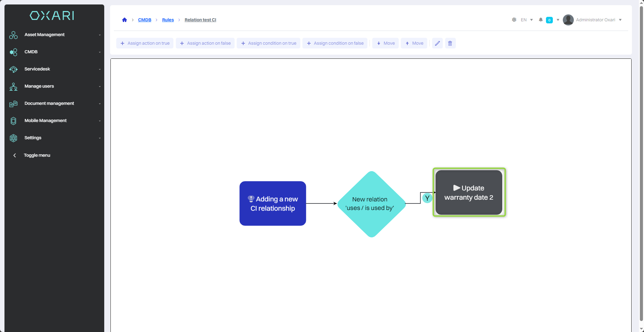The image size is (644, 332).
Task: Select the Update warranty date 2 node
Action: point(469,192)
